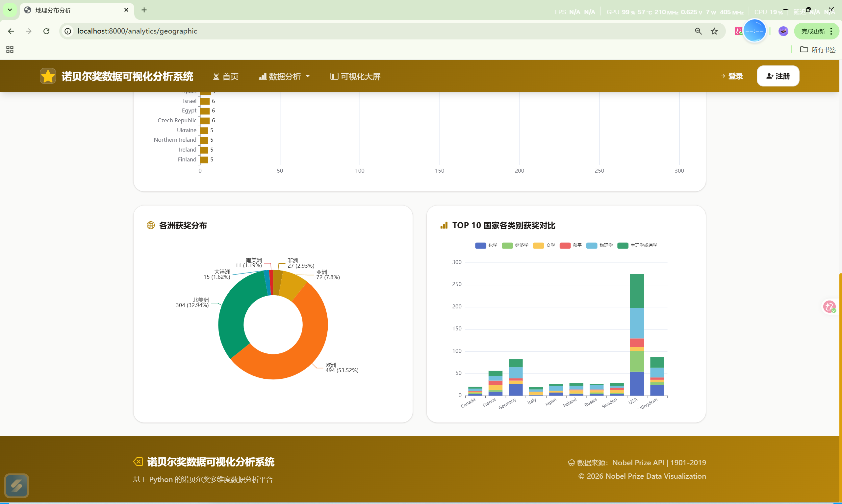Open Chrome three-dot menu beside 完成更新
Viewport: 842px width, 504px height.
point(831,31)
